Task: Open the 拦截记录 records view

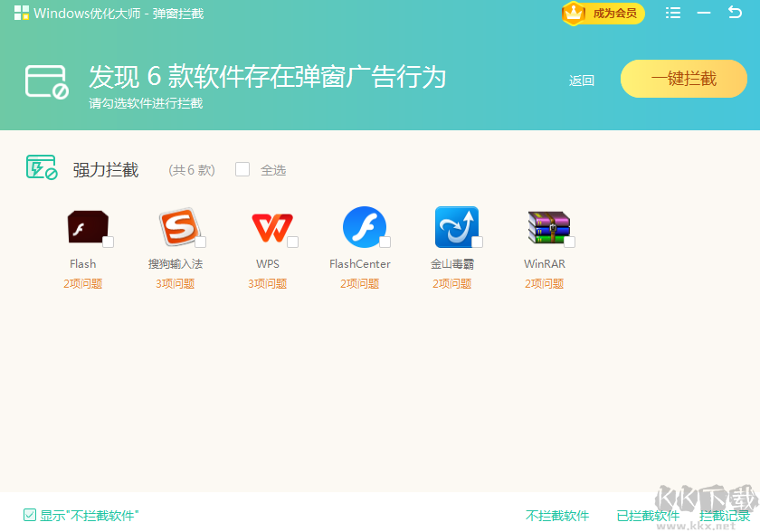Action: (x=726, y=515)
